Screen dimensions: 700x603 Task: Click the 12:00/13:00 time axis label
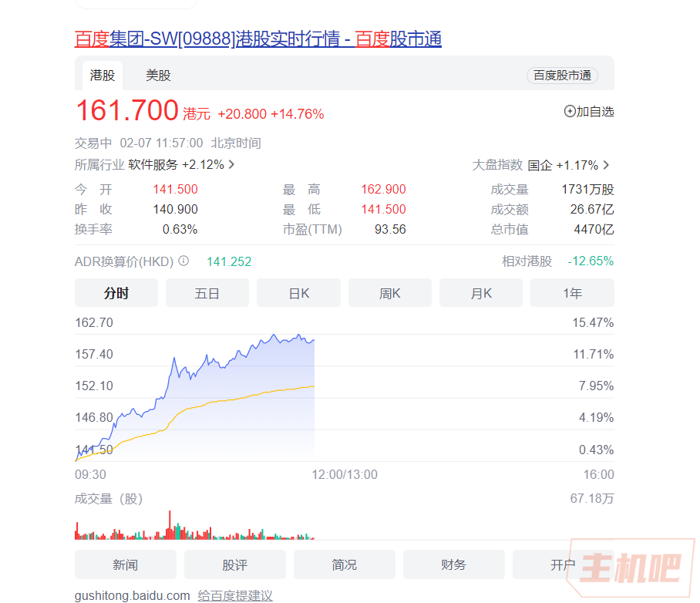pos(344,474)
